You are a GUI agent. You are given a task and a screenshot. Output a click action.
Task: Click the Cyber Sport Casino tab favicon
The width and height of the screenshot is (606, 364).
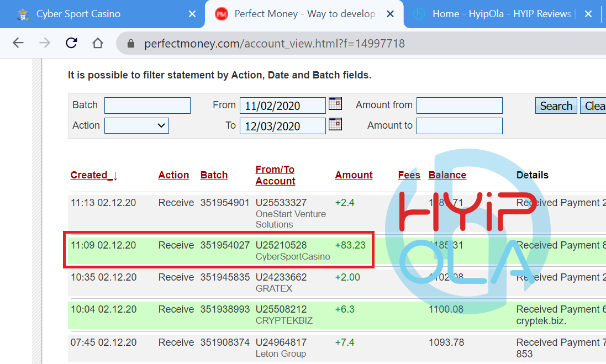(x=23, y=14)
